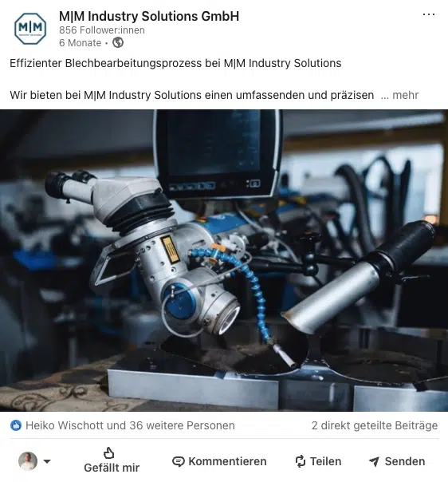Open M|M Industry Solutions GmbH page
The height and width of the screenshot is (482, 448).
(149, 16)
